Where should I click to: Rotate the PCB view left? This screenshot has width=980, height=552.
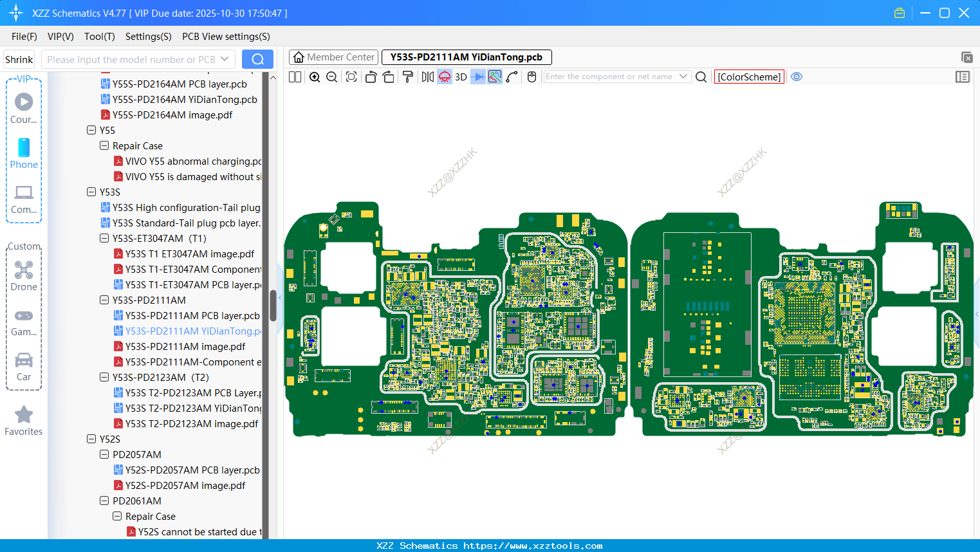pyautogui.click(x=371, y=77)
